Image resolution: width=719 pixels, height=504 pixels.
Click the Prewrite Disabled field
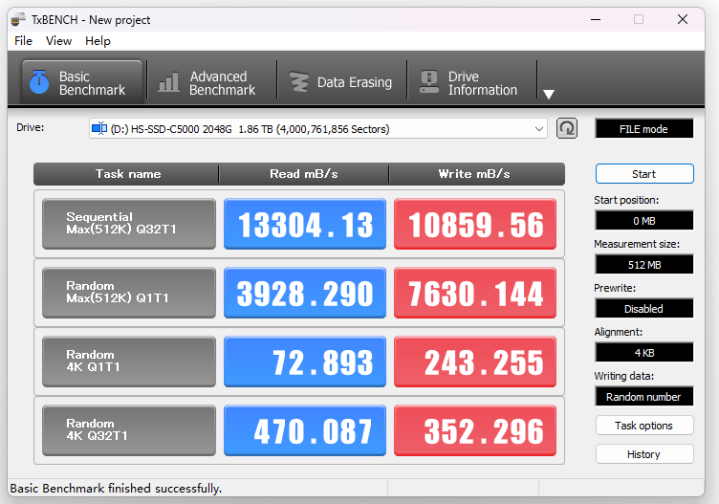[644, 309]
